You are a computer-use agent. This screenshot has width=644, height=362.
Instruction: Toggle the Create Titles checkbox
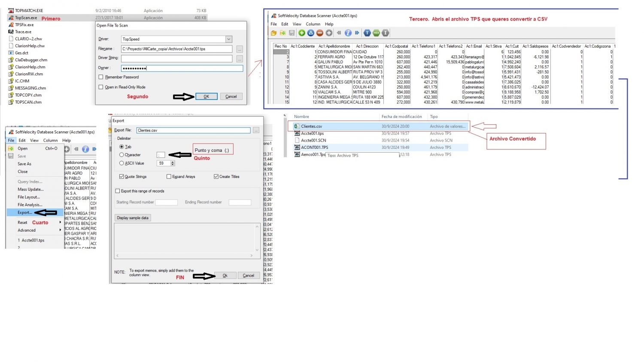coord(216,176)
